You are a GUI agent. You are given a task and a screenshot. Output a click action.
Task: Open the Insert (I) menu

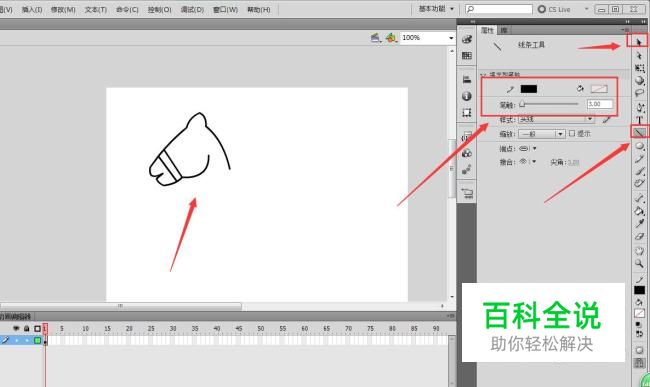(x=32, y=10)
